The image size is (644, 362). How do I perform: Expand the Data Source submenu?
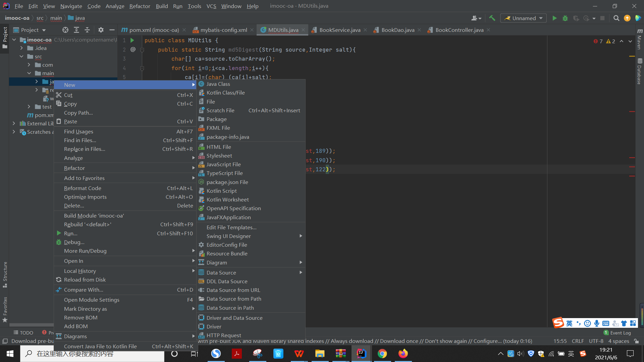(x=251, y=273)
